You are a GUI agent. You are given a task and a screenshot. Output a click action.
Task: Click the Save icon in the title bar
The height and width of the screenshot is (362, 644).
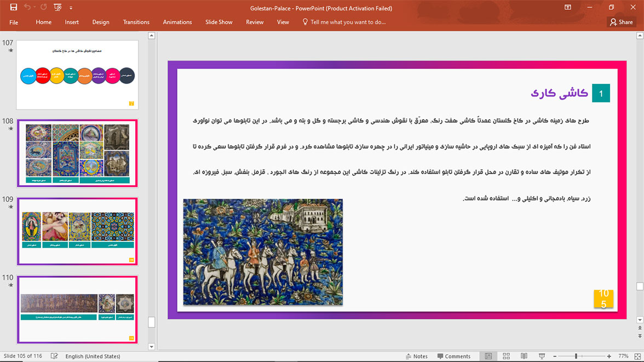point(14,7)
